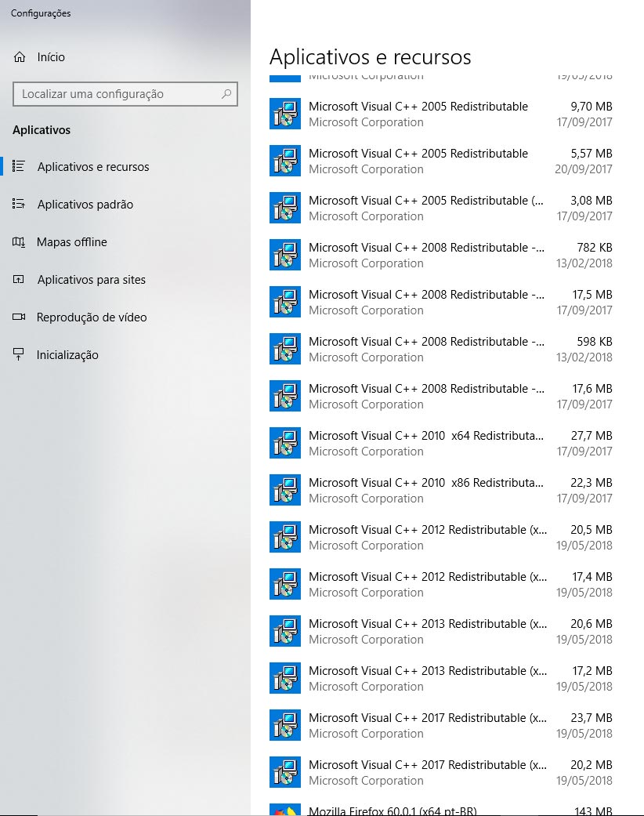Click the magnifier icon in search box
This screenshot has height=816, width=644.
pyautogui.click(x=226, y=94)
